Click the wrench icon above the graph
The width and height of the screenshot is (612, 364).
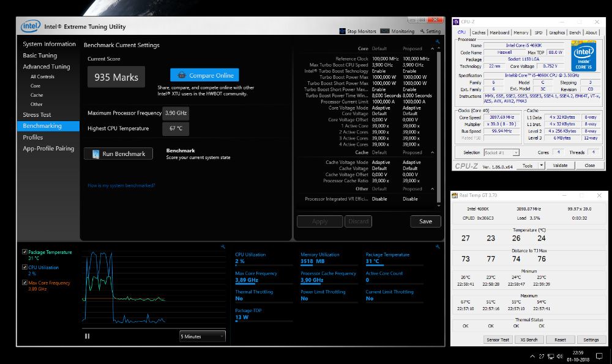223,247
